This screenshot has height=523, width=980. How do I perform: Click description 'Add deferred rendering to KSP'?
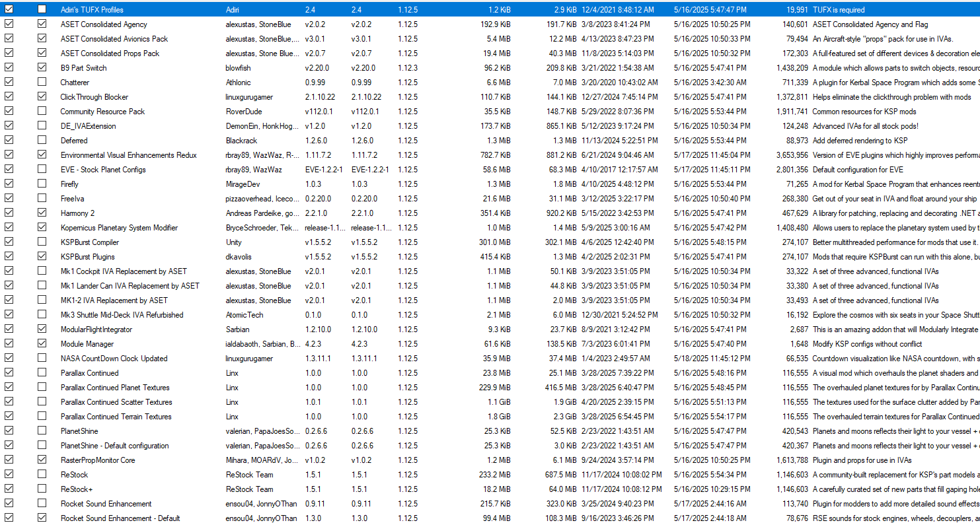(x=860, y=141)
